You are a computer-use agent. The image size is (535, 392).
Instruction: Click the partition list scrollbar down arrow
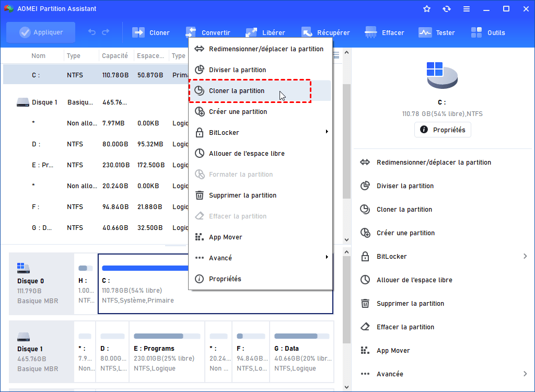pos(347,240)
